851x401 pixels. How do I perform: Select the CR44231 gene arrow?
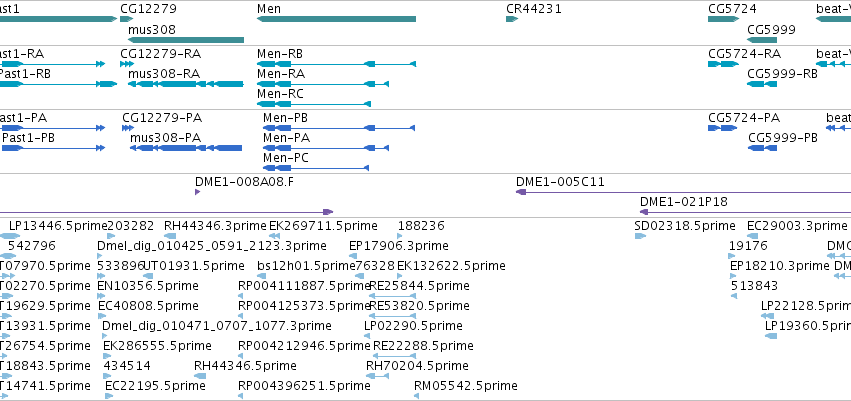(x=512, y=19)
